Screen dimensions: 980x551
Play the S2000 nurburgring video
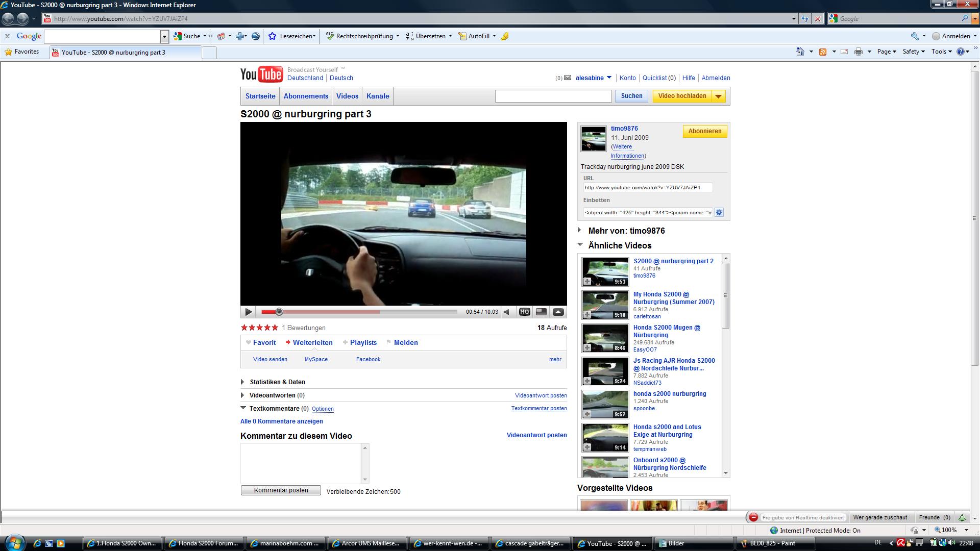[x=249, y=312]
